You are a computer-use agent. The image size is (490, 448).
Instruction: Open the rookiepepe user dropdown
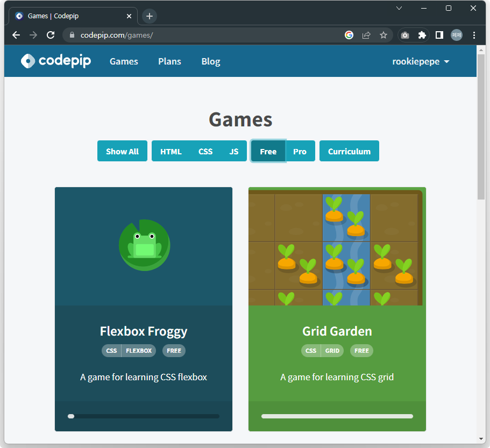point(421,61)
